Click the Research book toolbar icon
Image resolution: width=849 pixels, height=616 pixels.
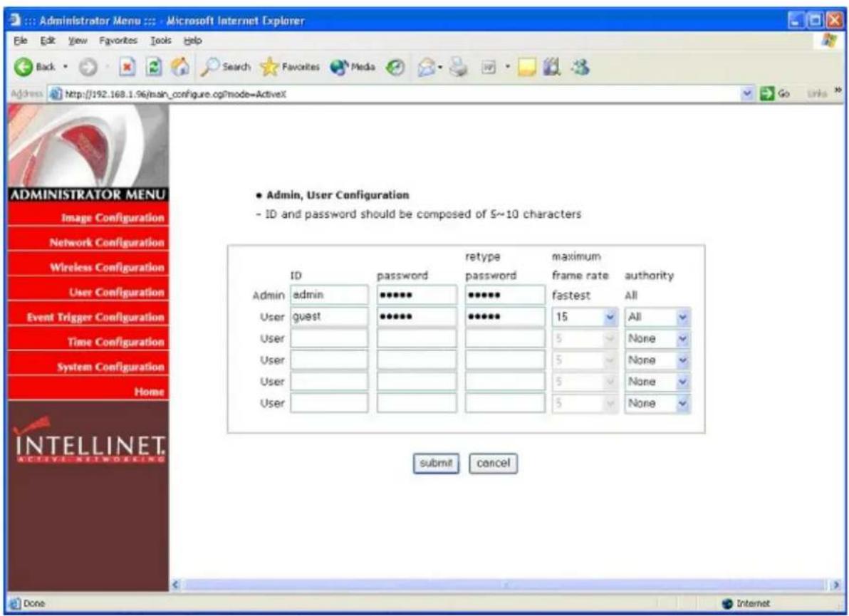pyautogui.click(x=551, y=67)
